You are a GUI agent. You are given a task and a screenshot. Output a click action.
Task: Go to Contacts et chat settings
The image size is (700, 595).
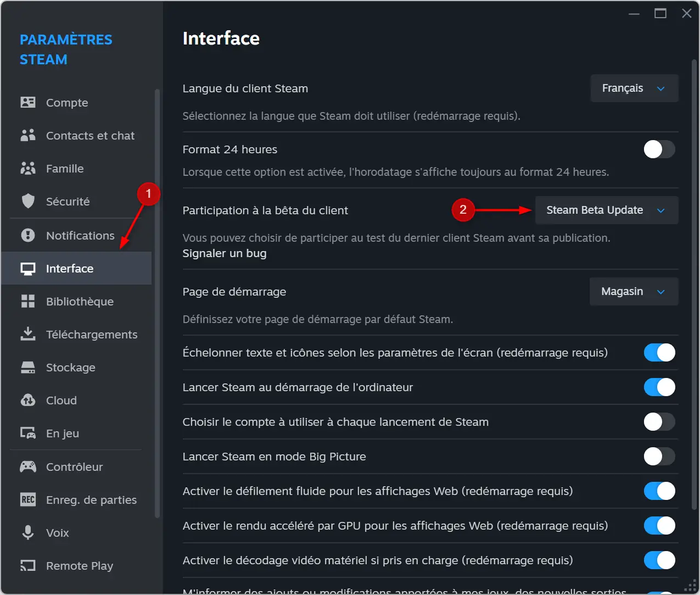click(x=76, y=135)
